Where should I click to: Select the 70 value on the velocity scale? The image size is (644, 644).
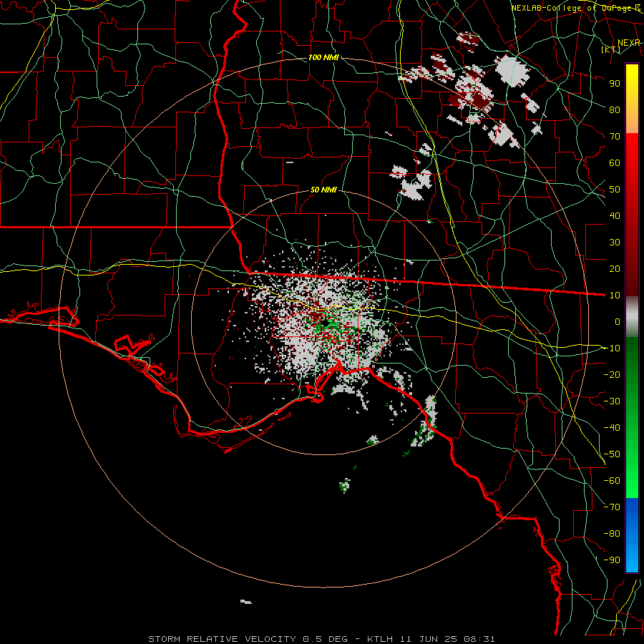pyautogui.click(x=615, y=137)
